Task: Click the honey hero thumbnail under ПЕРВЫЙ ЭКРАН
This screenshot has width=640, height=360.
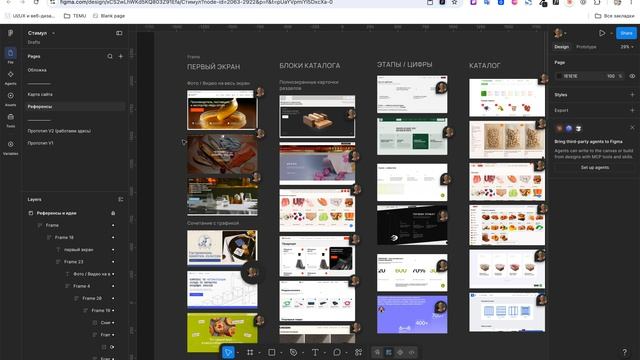Action: 222,110
